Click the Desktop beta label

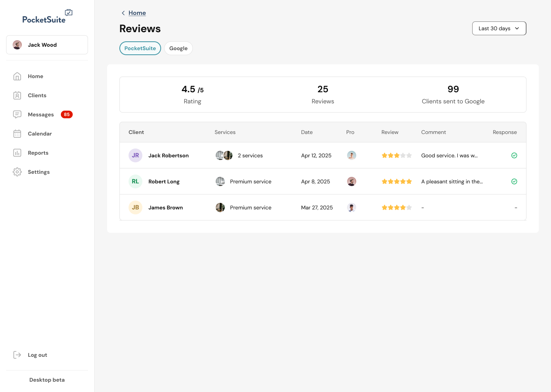(x=47, y=380)
